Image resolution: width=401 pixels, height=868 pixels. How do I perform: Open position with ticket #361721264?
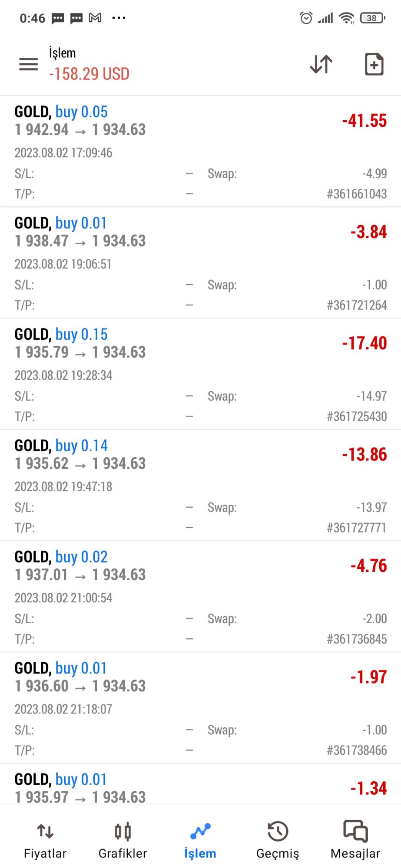coord(357,305)
